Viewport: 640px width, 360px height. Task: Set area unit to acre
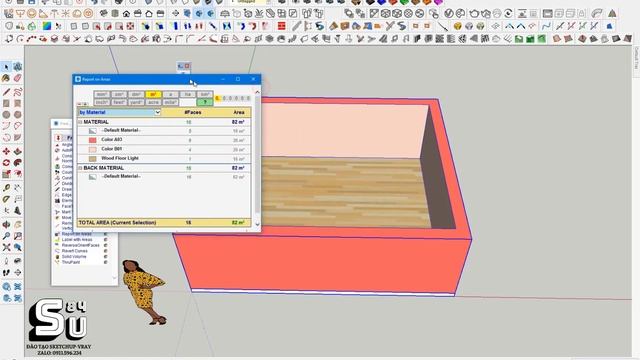pyautogui.click(x=153, y=102)
